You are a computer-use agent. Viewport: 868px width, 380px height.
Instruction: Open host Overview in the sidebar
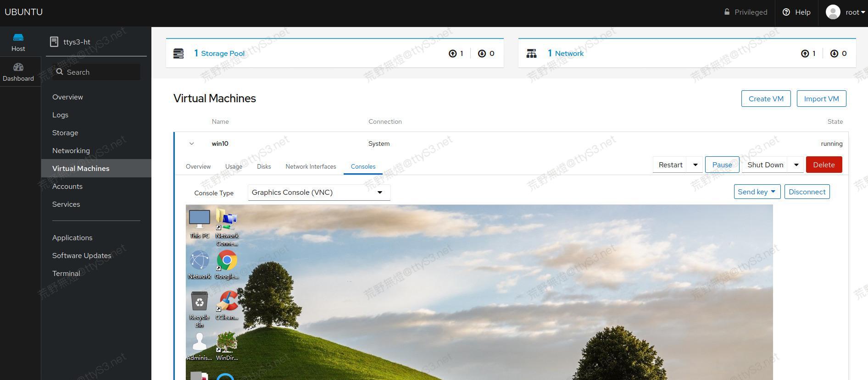click(x=67, y=97)
